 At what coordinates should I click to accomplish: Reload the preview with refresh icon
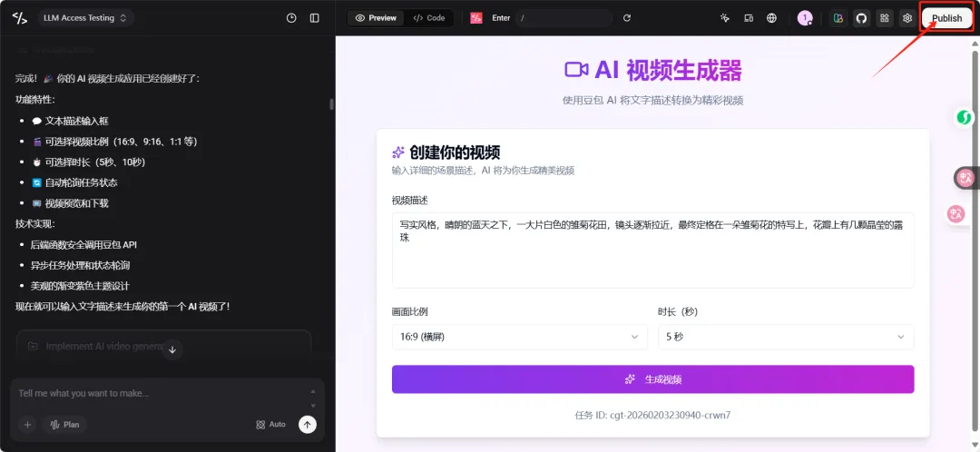tap(627, 18)
